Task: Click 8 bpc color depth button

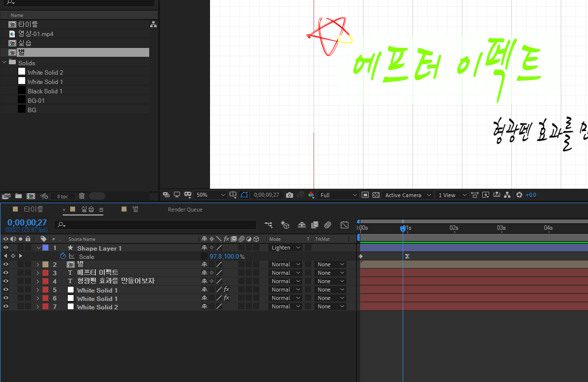Action: tap(63, 196)
